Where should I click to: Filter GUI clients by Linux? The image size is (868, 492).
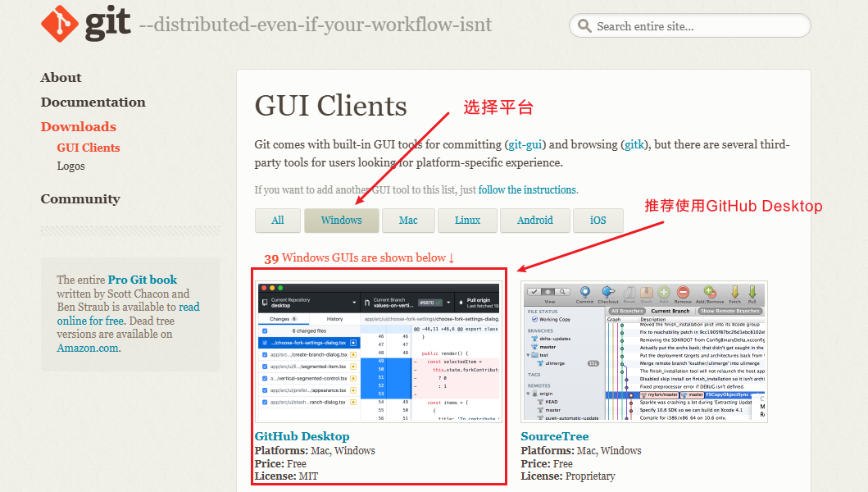tap(468, 221)
